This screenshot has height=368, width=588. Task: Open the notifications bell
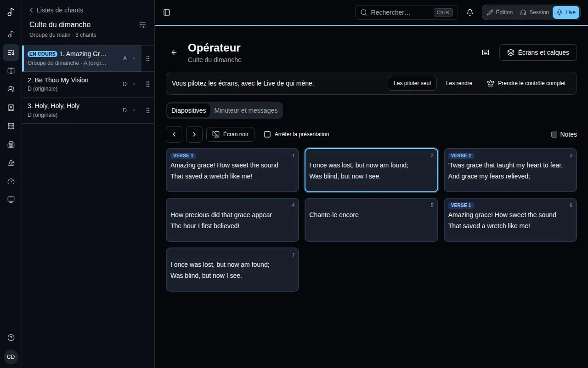470,12
